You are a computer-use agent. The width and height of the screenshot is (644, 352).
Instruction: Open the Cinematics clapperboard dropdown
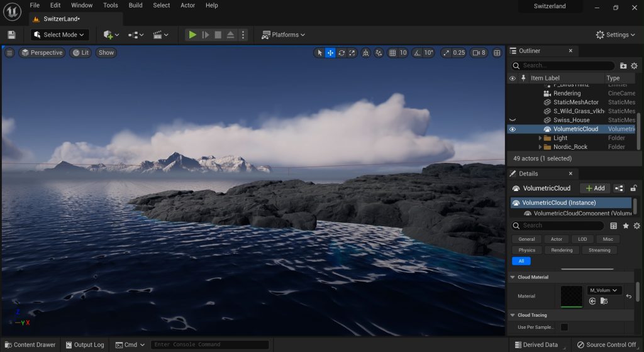(x=160, y=35)
